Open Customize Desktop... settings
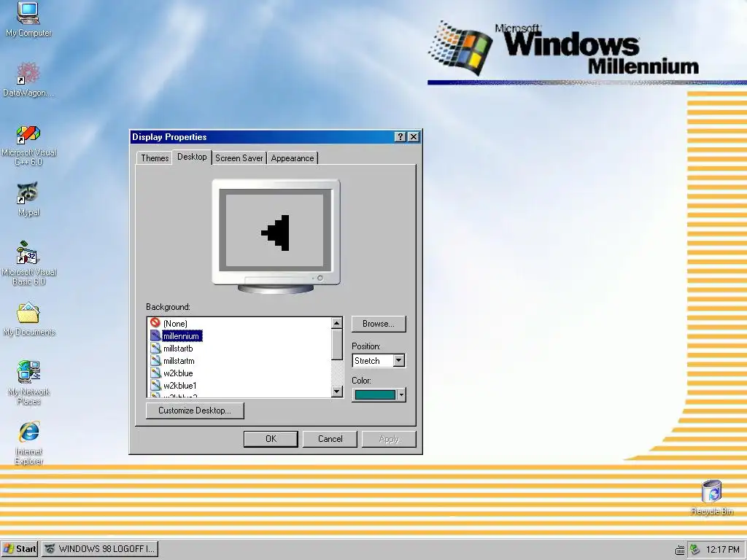This screenshot has height=560, width=747. [194, 411]
